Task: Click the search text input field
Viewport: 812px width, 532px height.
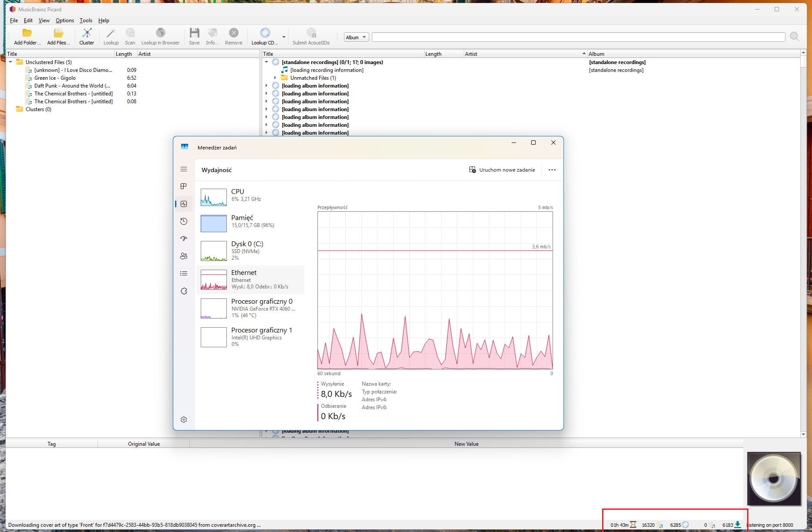Action: (578, 37)
